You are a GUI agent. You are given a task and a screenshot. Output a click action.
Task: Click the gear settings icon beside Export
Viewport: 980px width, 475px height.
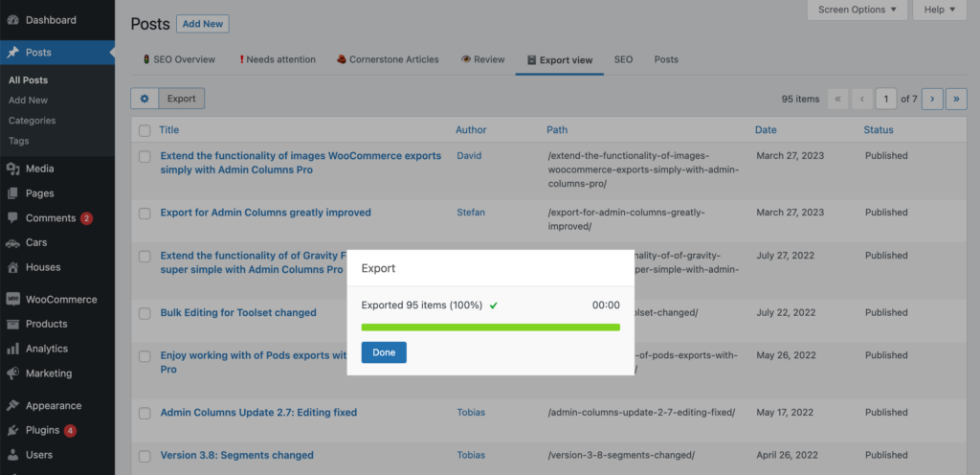click(145, 99)
